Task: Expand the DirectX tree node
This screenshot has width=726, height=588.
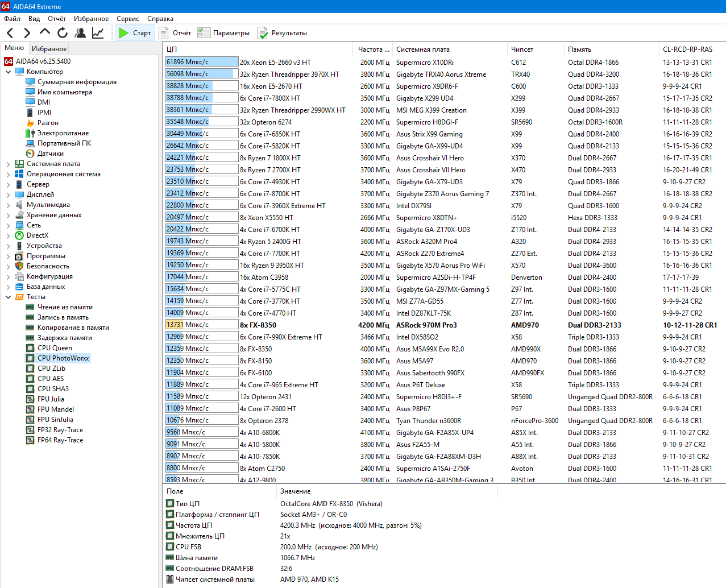Action: point(8,235)
